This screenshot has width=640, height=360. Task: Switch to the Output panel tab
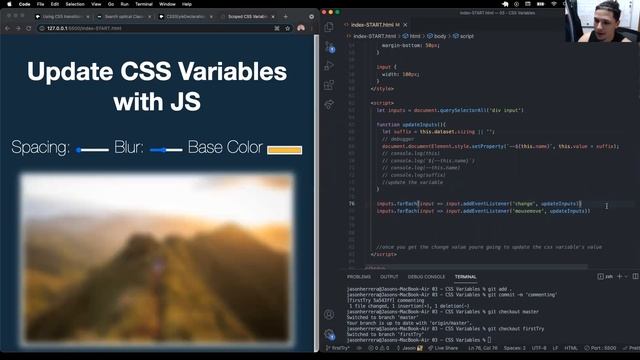389,277
